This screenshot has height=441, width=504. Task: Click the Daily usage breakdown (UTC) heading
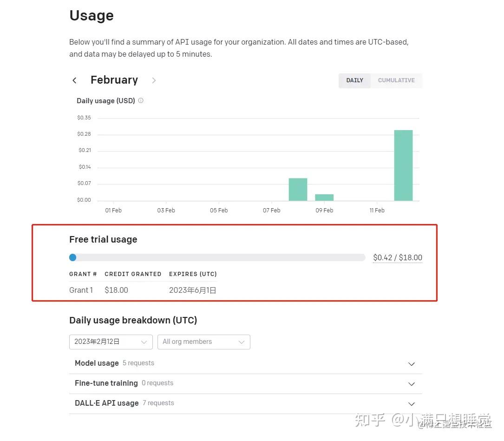click(x=133, y=320)
